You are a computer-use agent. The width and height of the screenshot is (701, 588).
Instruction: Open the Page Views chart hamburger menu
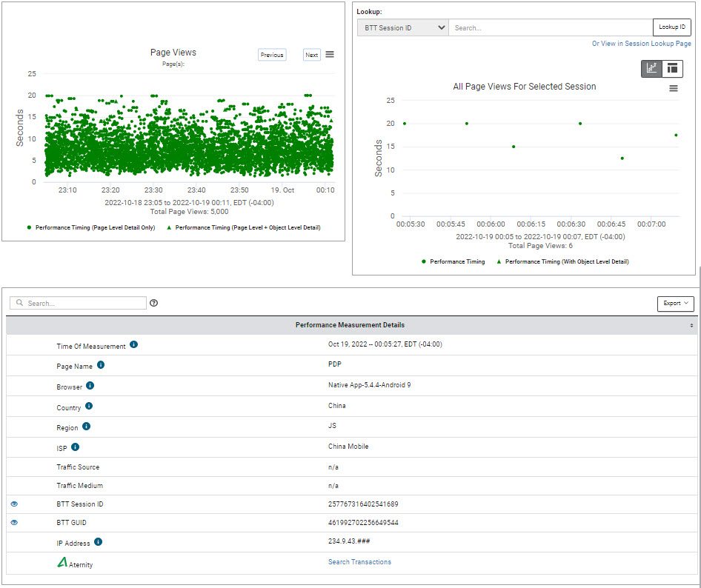pyautogui.click(x=330, y=54)
